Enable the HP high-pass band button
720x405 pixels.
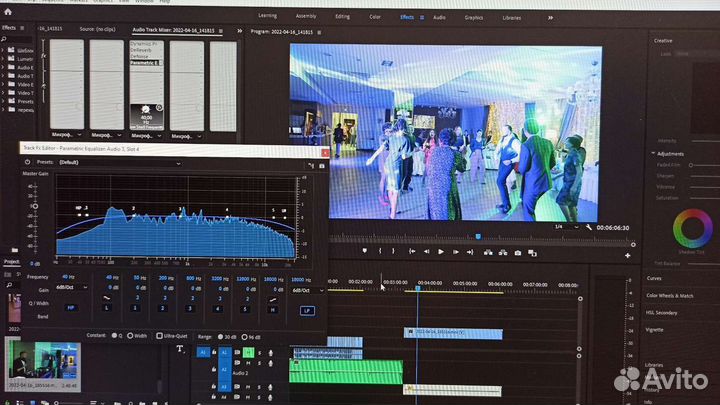[70, 308]
